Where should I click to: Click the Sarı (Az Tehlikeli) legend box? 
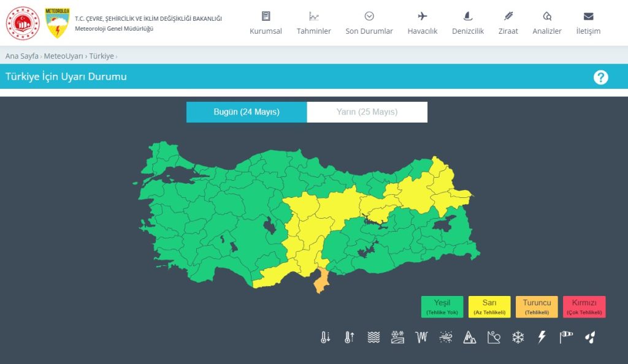(x=489, y=307)
